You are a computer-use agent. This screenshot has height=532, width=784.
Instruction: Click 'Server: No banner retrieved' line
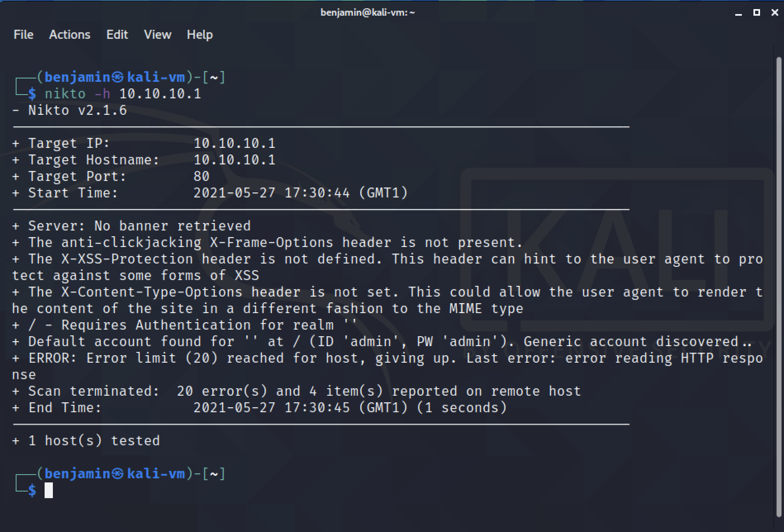[x=131, y=226]
